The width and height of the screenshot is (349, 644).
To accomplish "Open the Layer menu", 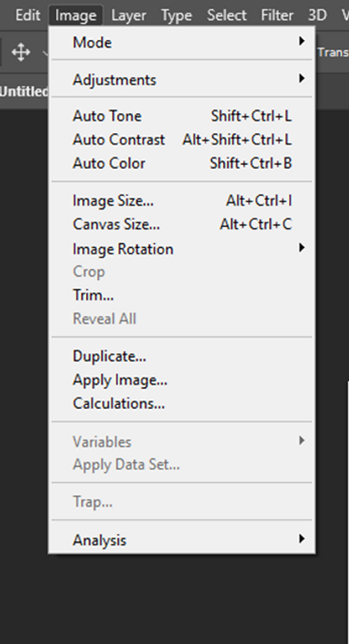I will [129, 15].
